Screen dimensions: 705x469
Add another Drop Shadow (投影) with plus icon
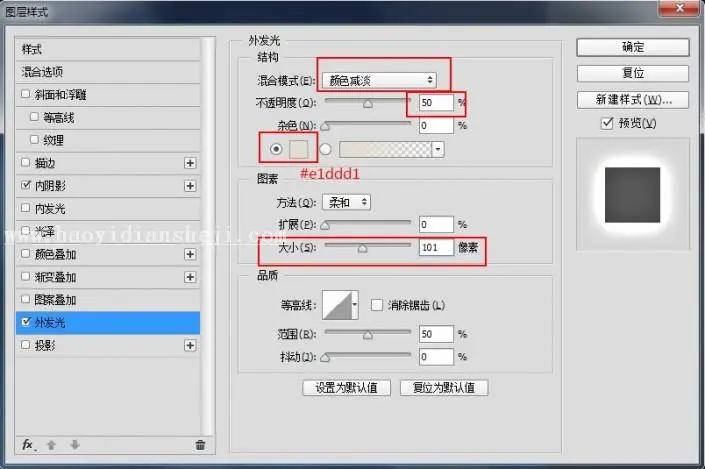[190, 345]
